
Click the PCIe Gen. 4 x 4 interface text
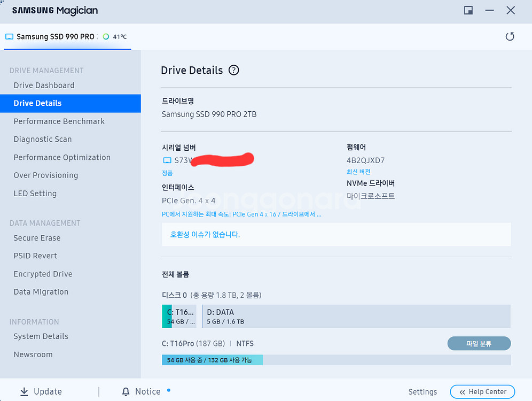click(x=189, y=200)
